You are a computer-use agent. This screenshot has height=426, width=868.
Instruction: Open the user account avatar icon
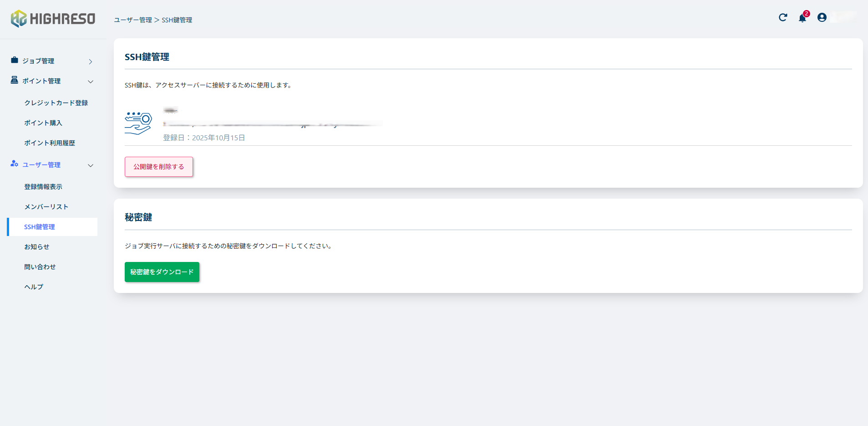pos(822,17)
